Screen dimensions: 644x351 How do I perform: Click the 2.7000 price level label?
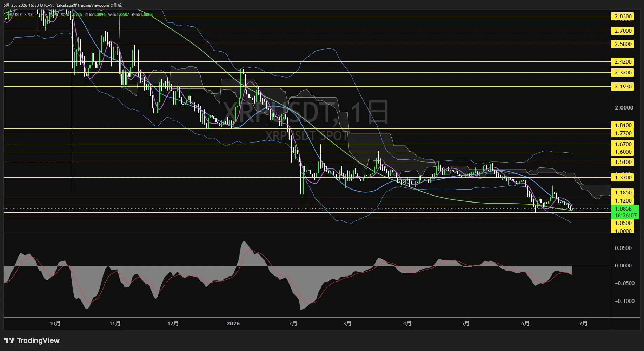pos(623,31)
